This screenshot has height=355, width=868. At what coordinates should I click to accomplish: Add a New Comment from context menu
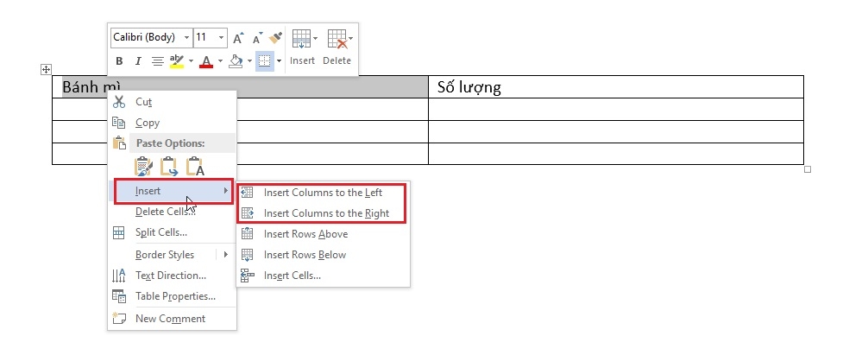click(x=173, y=319)
